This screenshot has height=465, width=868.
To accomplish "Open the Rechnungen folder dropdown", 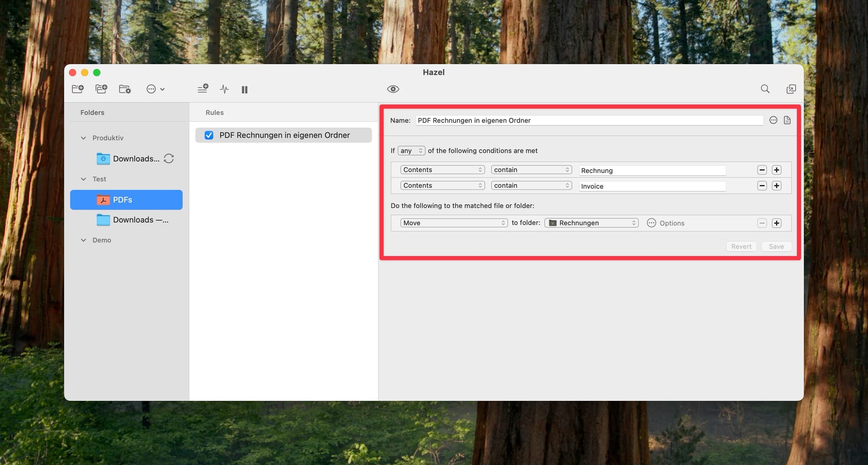I will coord(591,223).
